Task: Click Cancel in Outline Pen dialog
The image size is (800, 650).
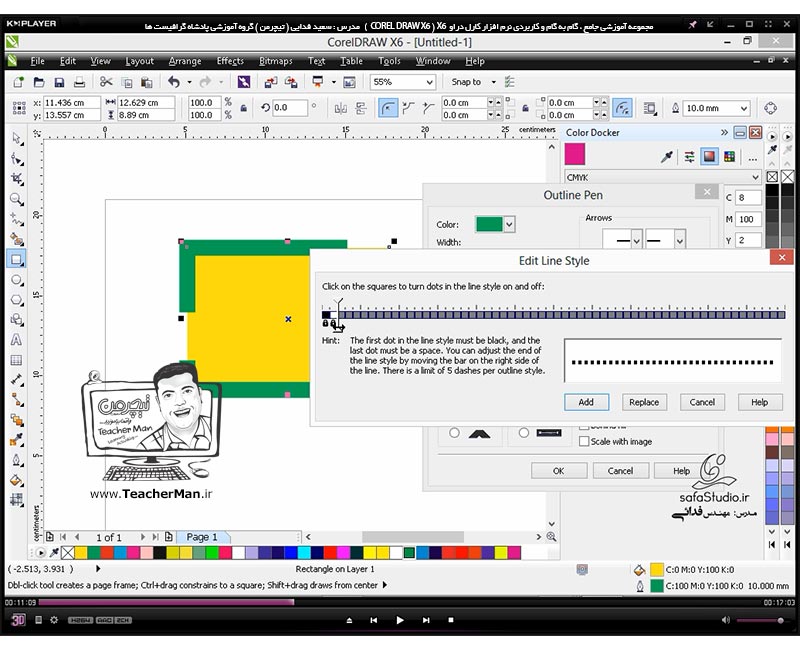Action: tap(620, 471)
